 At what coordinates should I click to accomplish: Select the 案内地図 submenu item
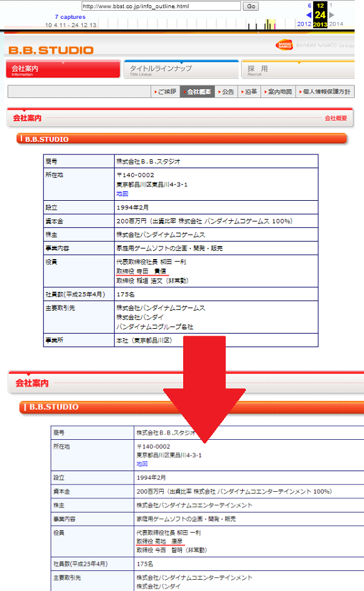pos(279,92)
